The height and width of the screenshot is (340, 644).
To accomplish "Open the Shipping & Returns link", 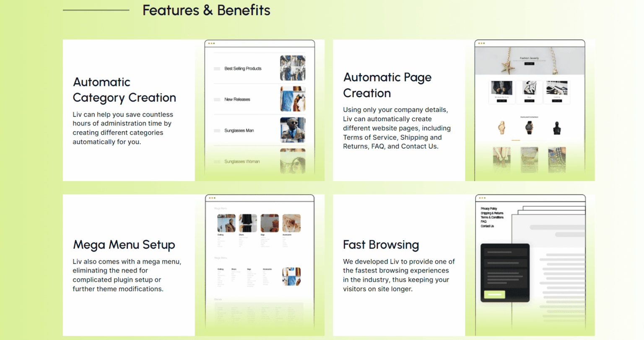I will pos(492,213).
